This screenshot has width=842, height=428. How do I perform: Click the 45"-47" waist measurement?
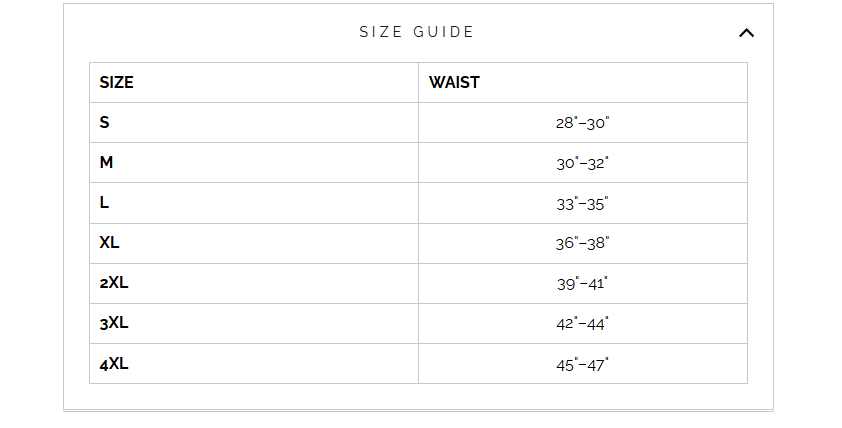coord(582,364)
